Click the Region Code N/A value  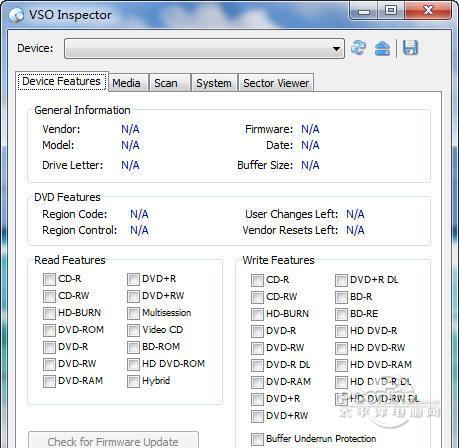pos(139,214)
